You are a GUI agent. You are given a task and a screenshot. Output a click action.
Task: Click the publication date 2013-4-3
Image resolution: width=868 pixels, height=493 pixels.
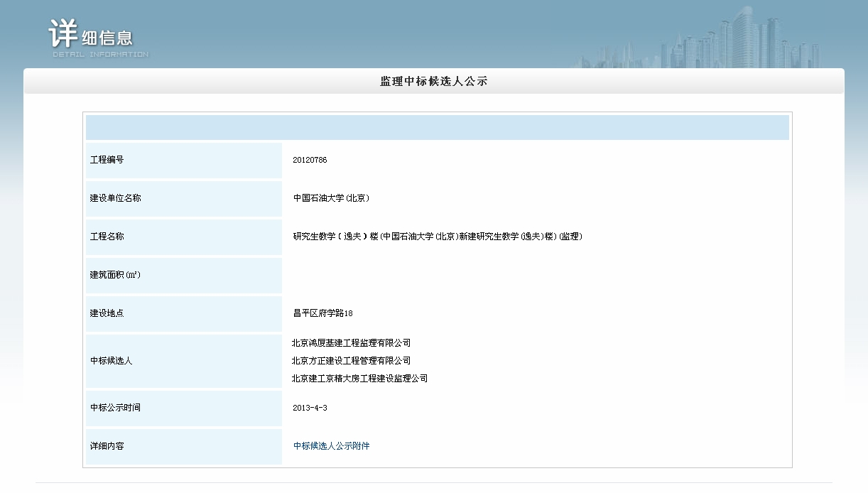(310, 408)
